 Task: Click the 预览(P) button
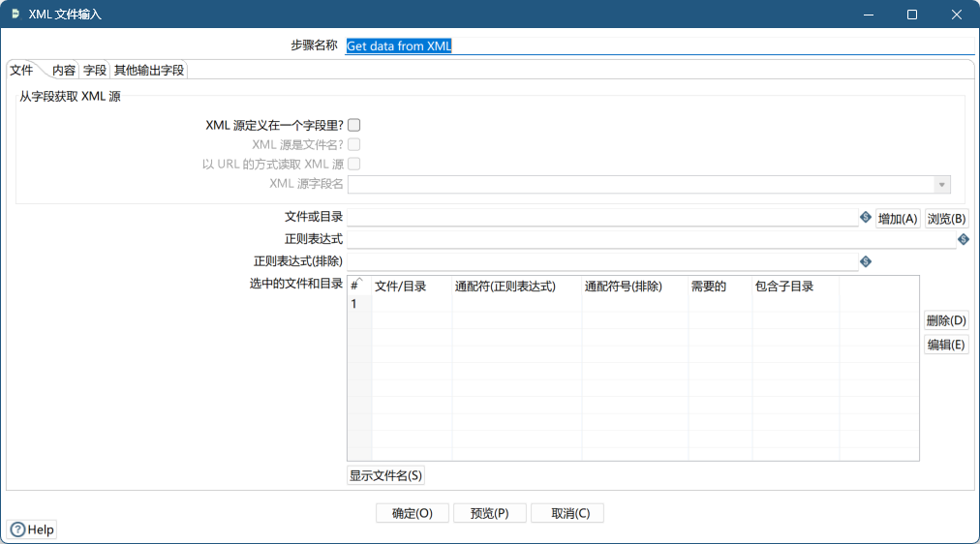click(489, 513)
